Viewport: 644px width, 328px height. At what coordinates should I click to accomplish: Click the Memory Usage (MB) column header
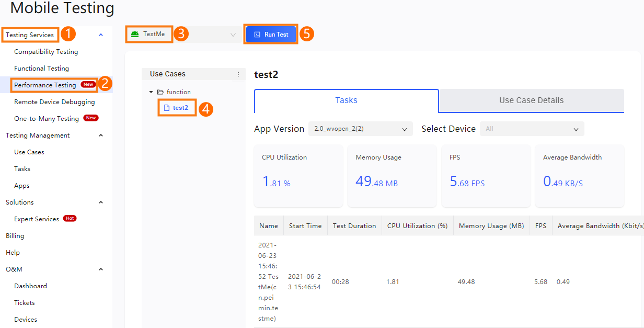(491, 226)
